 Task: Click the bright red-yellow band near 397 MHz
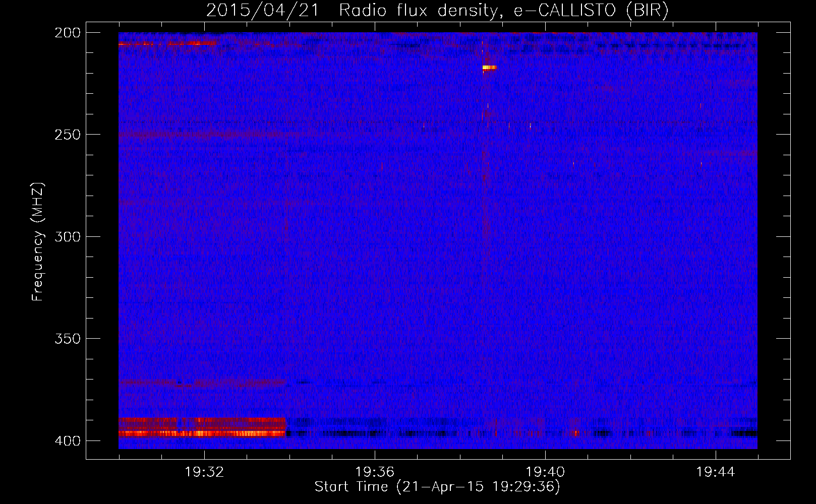point(202,433)
